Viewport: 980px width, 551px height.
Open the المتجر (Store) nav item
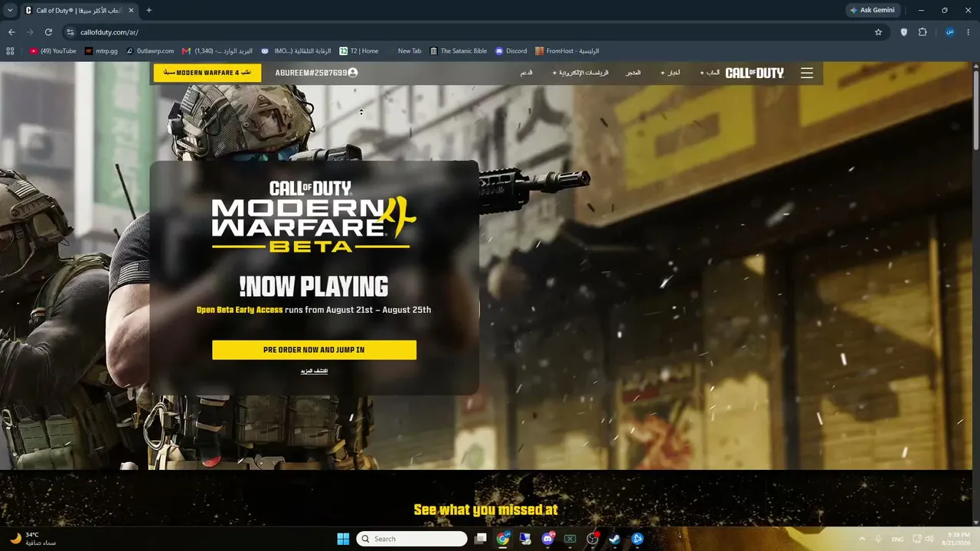633,73
